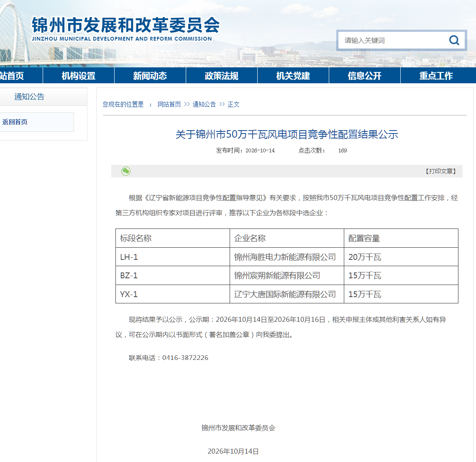This screenshot has height=462, width=476.
Task: Click the closing date 2026年10月14日
Action: (x=233, y=452)
